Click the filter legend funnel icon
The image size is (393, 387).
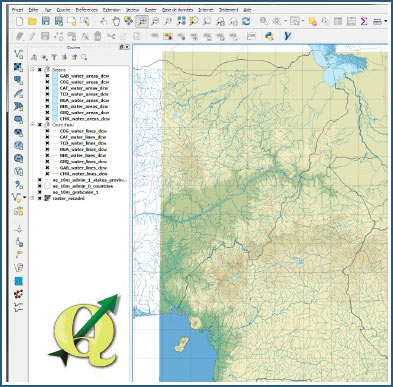point(54,57)
